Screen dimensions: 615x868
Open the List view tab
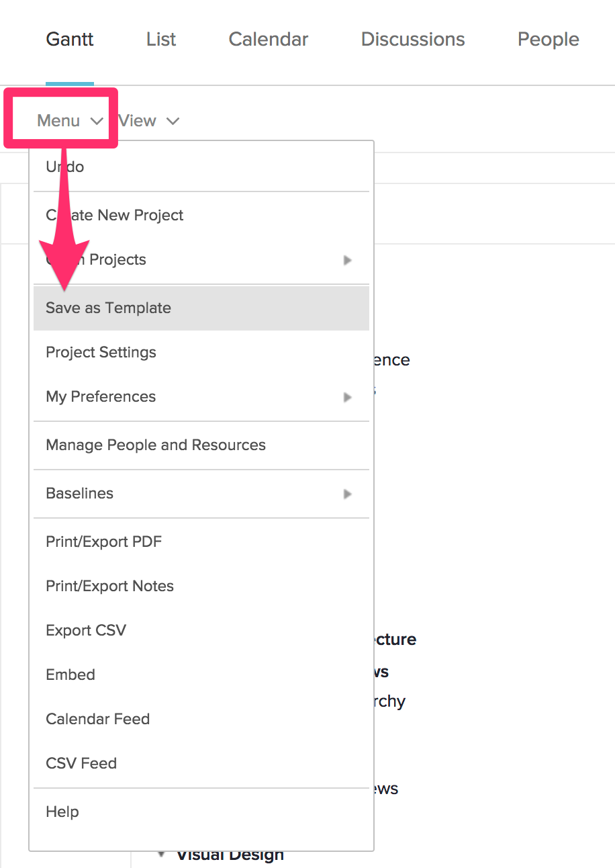[x=160, y=39]
